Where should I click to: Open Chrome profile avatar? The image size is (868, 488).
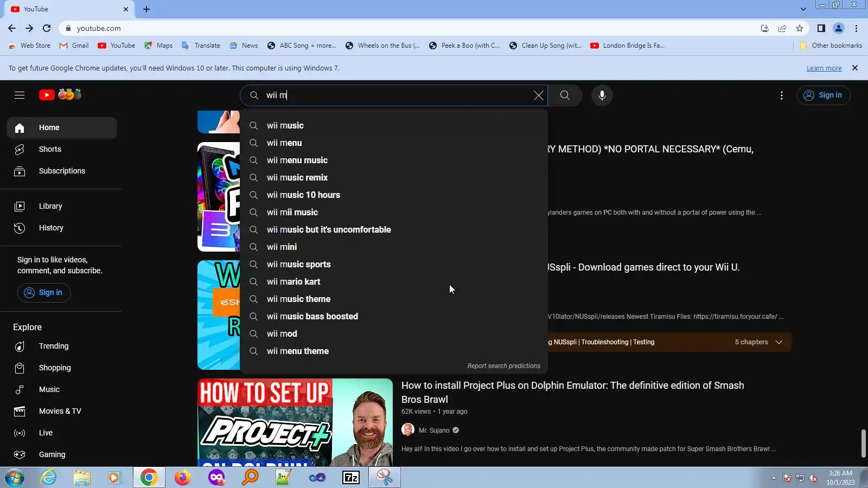[838, 28]
